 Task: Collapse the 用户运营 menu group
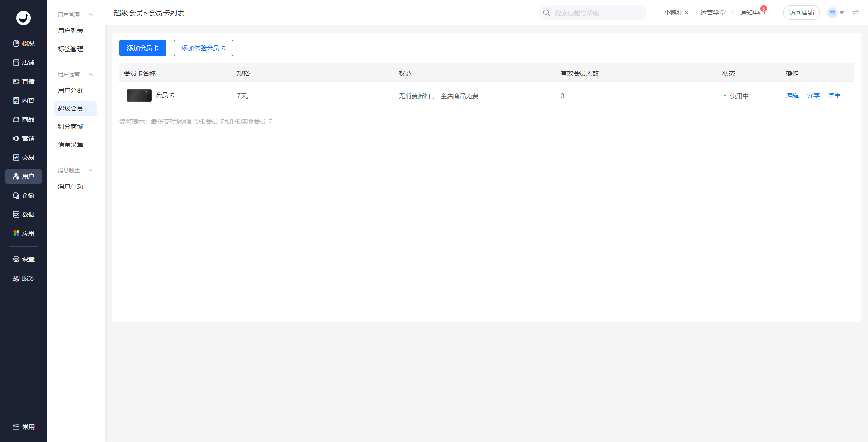pyautogui.click(x=90, y=74)
